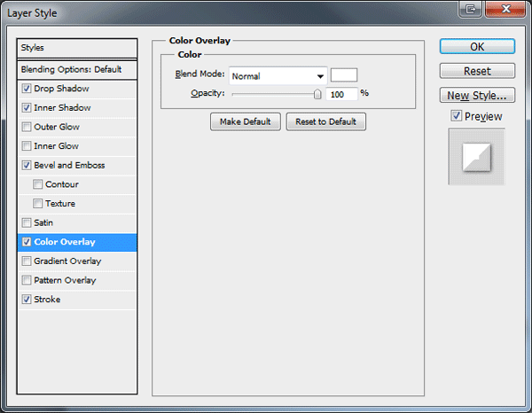Click the Opacity slider handle
This screenshot has width=532, height=413.
pos(317,94)
